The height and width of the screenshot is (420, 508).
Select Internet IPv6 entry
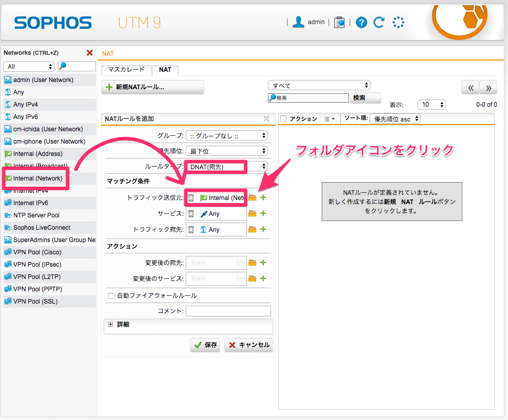click(x=50, y=203)
